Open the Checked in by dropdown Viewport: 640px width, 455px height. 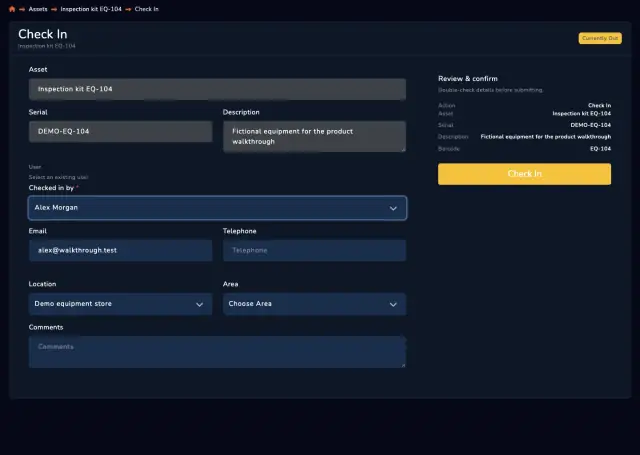[x=217, y=208]
